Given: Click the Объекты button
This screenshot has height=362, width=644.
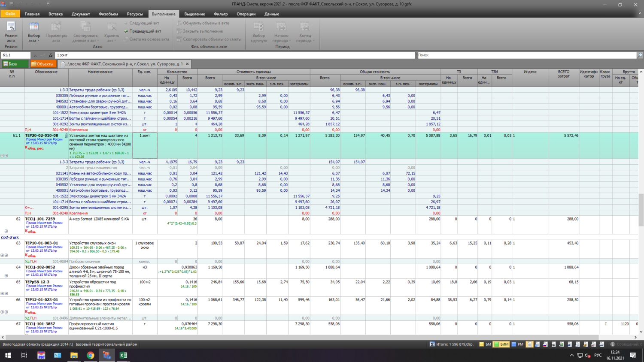Looking at the screenshot, I should [x=43, y=64].
